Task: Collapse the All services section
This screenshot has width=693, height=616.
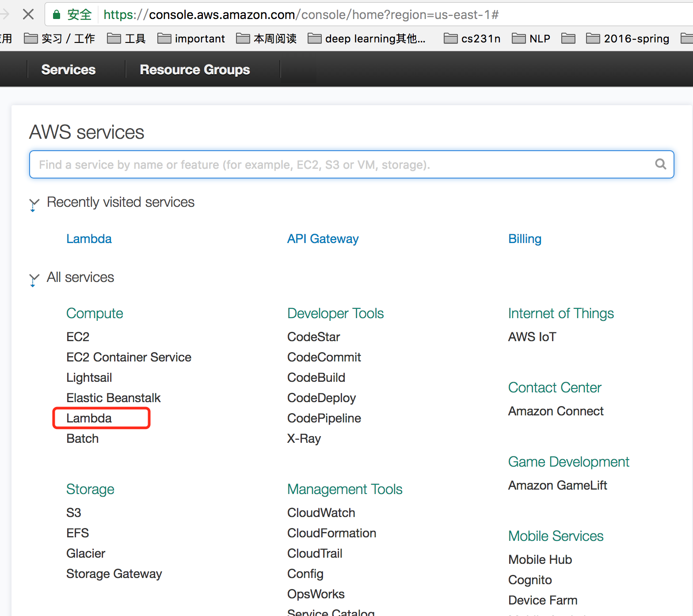Action: tap(34, 279)
